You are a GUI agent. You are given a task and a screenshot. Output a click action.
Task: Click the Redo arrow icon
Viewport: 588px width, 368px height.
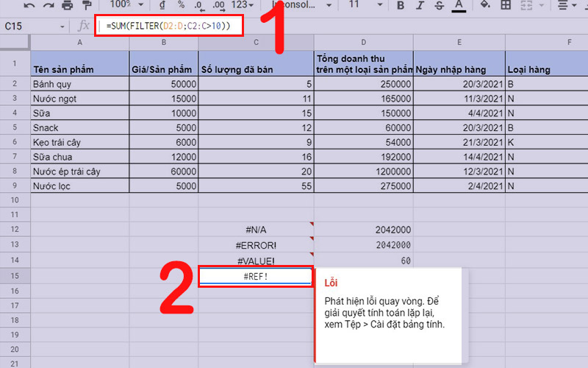pos(49,5)
